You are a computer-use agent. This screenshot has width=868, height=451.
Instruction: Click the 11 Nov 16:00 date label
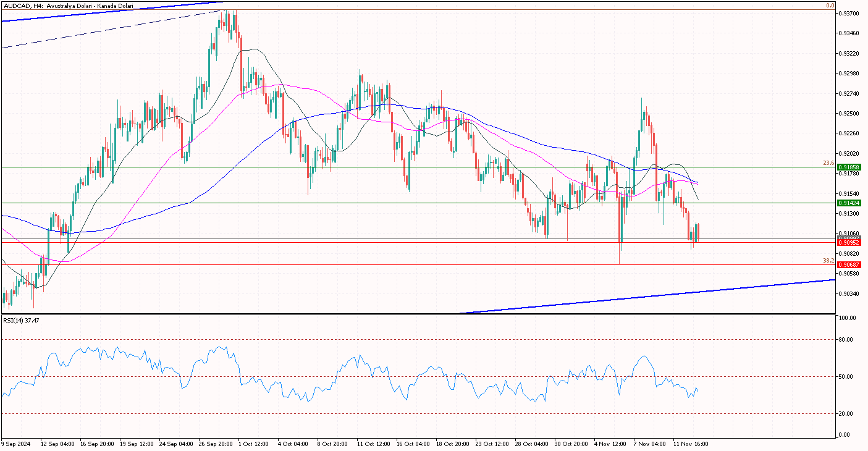pos(690,444)
